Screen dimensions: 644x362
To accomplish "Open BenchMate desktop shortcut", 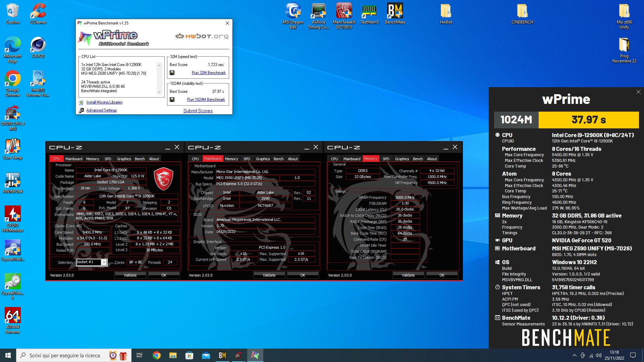I will (x=395, y=13).
